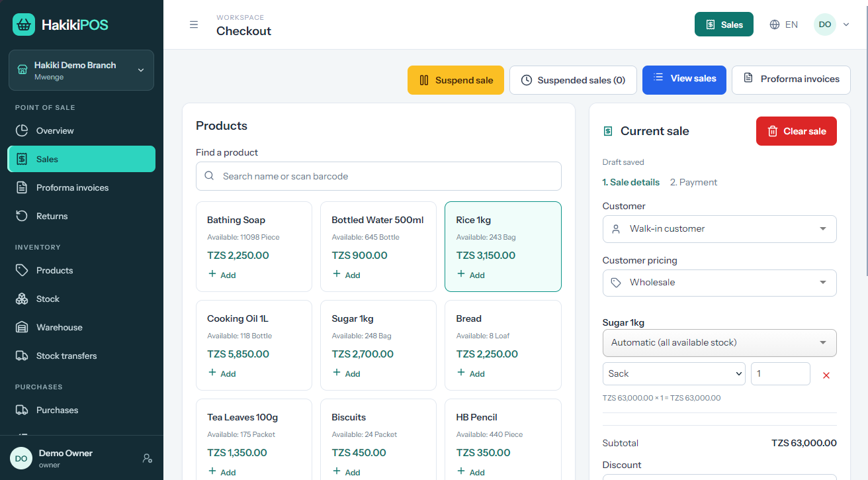Expand the Hakiki Demo Branch selector
The height and width of the screenshot is (480, 868).
click(x=81, y=70)
